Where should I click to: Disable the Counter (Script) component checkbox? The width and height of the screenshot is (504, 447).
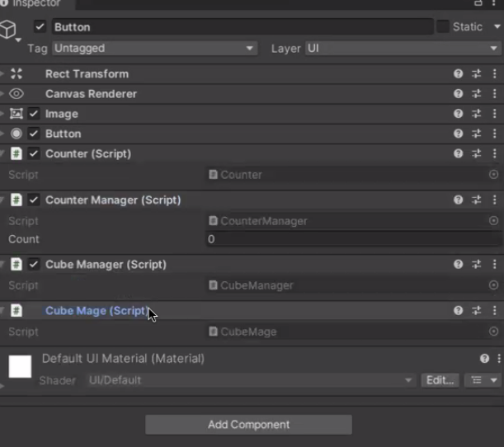(34, 153)
